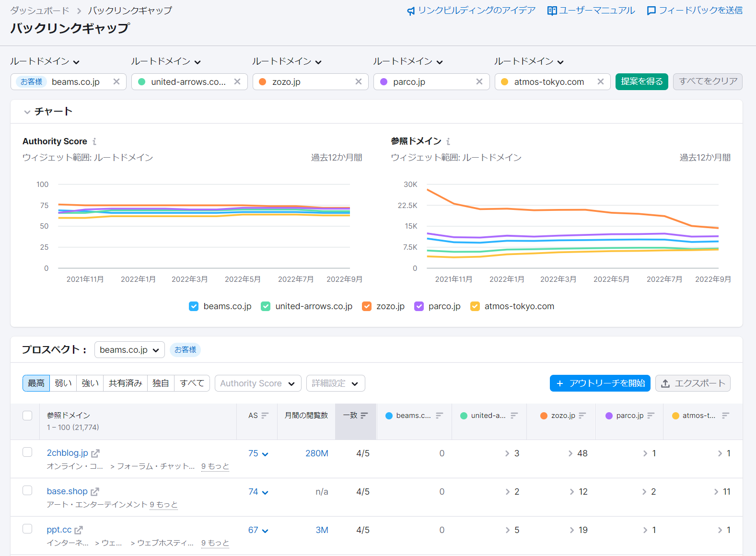Viewport: 756px width, 556px height.
Task: Sort by united-a... column icon
Action: pyautogui.click(x=514, y=416)
